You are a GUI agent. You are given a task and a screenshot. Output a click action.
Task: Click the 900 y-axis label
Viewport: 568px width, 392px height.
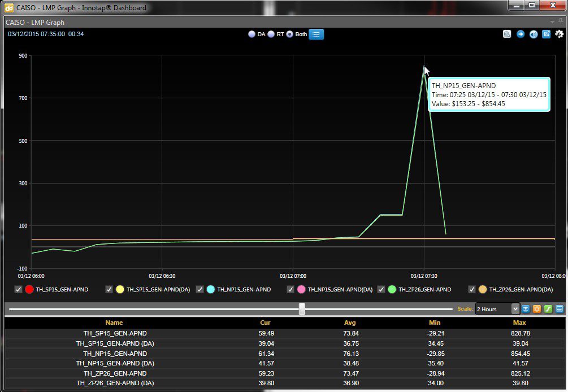pos(23,56)
